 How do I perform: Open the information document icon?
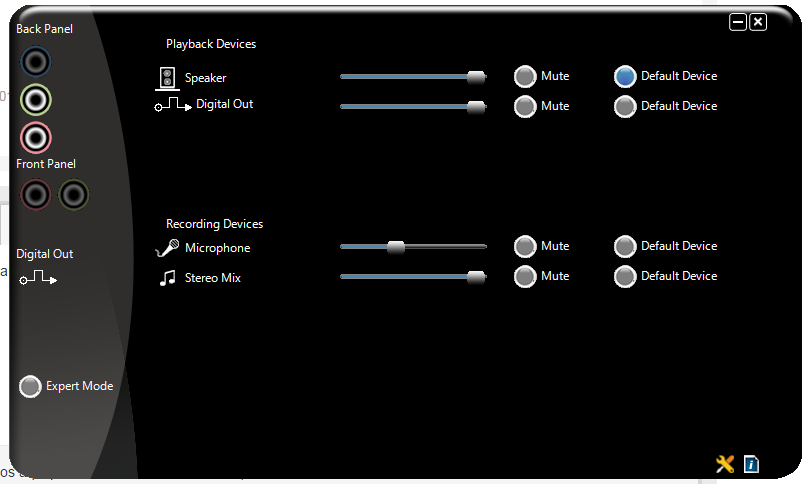751,464
